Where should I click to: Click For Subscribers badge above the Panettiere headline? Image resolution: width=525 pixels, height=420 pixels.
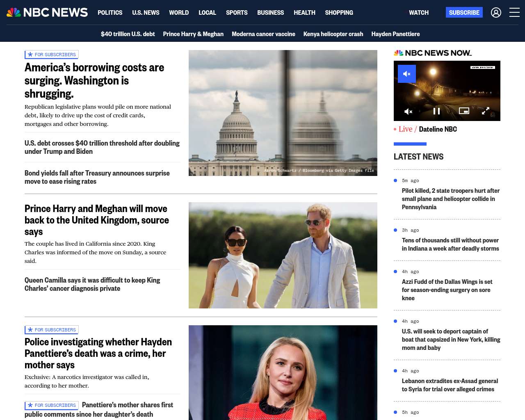point(52,330)
